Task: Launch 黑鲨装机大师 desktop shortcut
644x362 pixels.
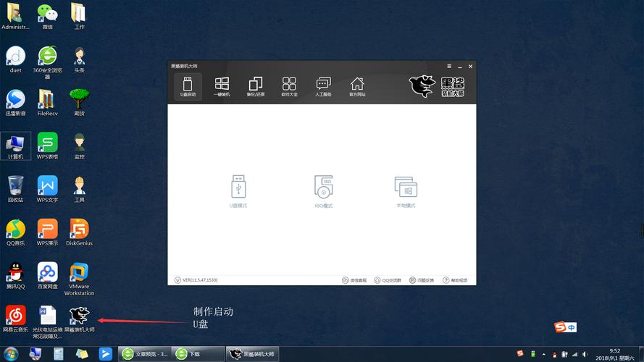Action: point(79,319)
